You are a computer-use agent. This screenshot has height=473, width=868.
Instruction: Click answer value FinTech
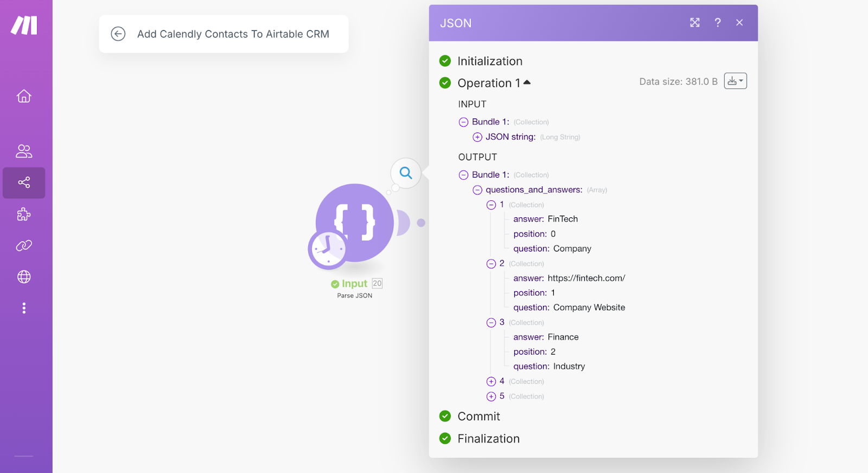point(563,219)
